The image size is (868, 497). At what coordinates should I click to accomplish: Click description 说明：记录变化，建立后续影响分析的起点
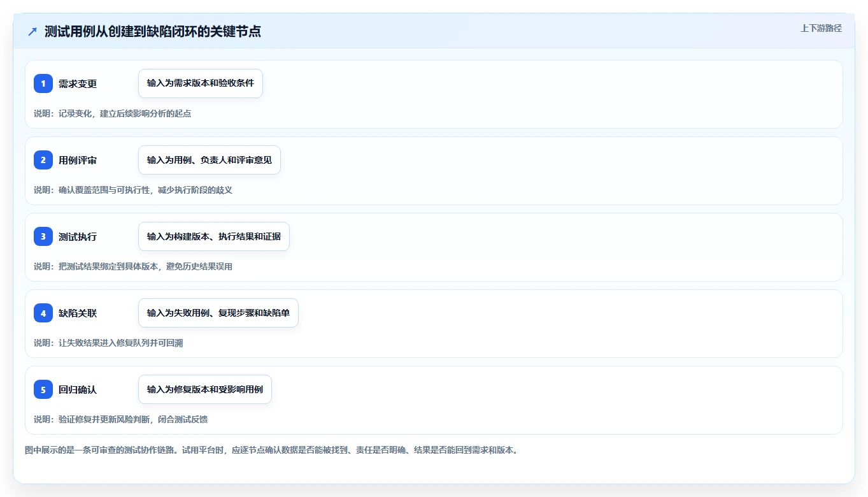pos(113,113)
